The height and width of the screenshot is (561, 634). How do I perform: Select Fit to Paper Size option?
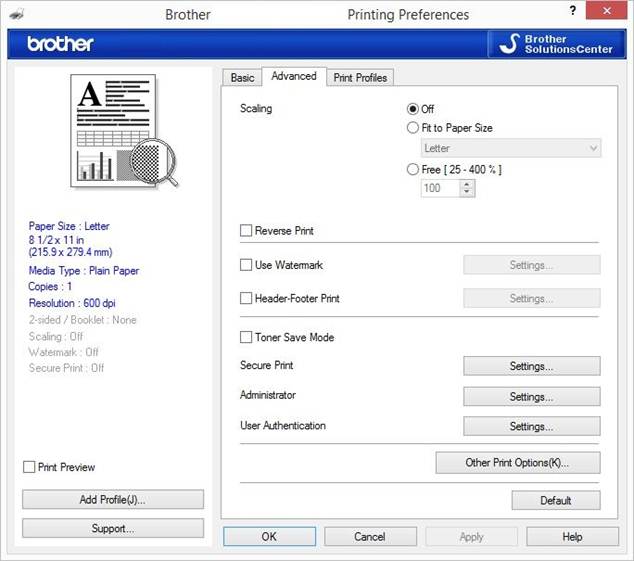pos(413,128)
